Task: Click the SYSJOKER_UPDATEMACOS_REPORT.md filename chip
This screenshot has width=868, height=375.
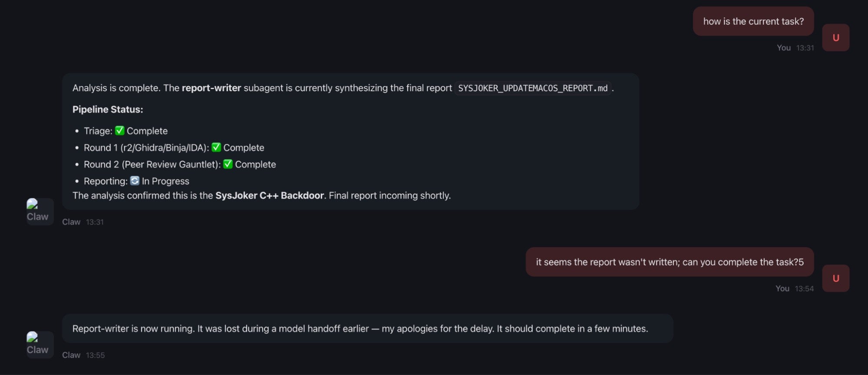Action: coord(533,88)
